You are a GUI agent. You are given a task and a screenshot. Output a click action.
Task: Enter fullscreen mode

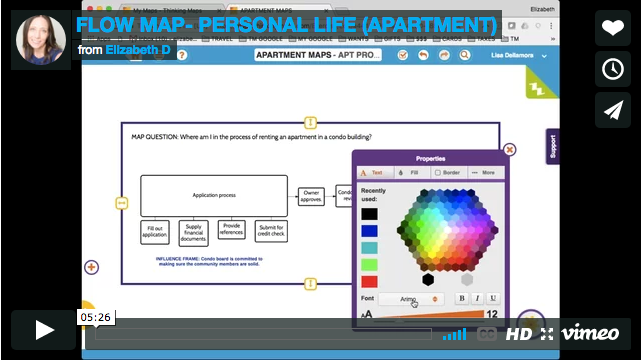coord(547,334)
